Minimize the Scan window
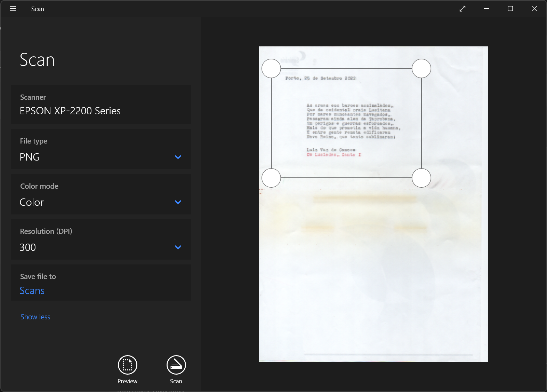Screen dimensions: 547x392 click(x=486, y=9)
